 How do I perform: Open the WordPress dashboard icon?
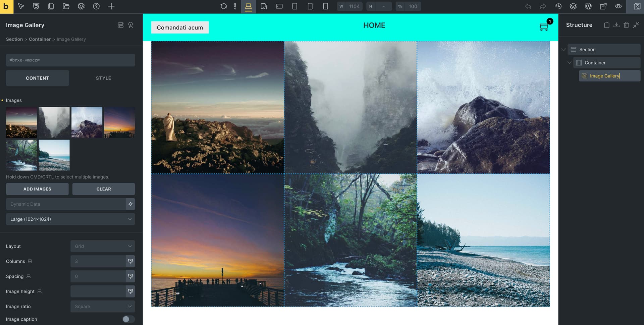point(588,6)
